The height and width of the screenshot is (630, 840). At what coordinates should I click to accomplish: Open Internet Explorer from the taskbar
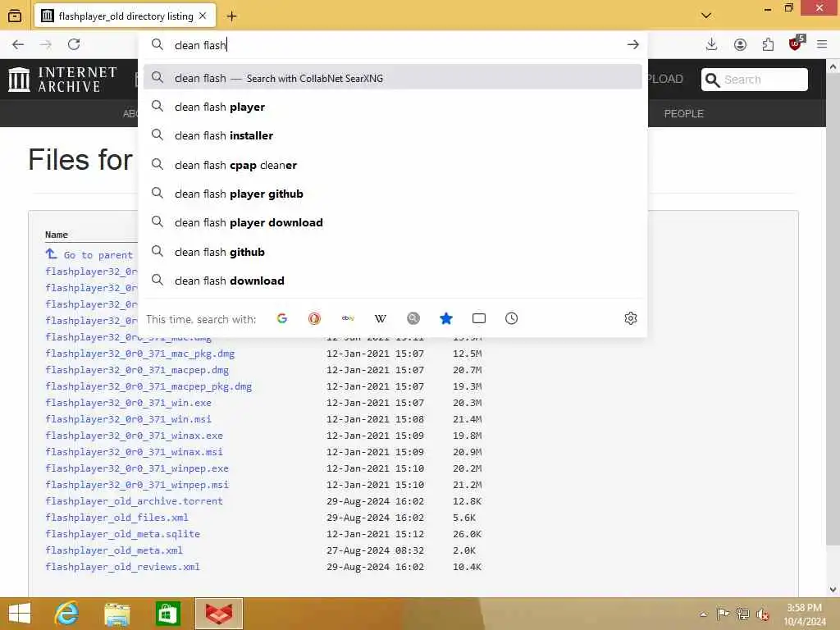coord(67,614)
